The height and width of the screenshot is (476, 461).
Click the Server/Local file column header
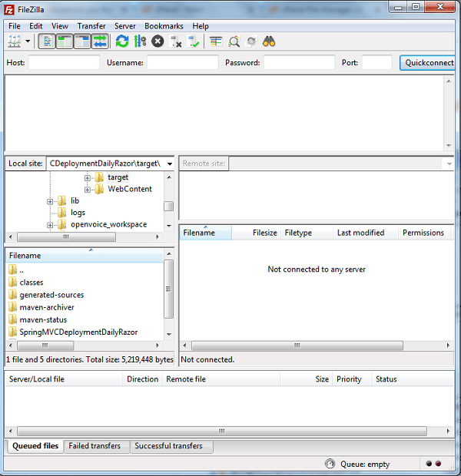(x=64, y=379)
